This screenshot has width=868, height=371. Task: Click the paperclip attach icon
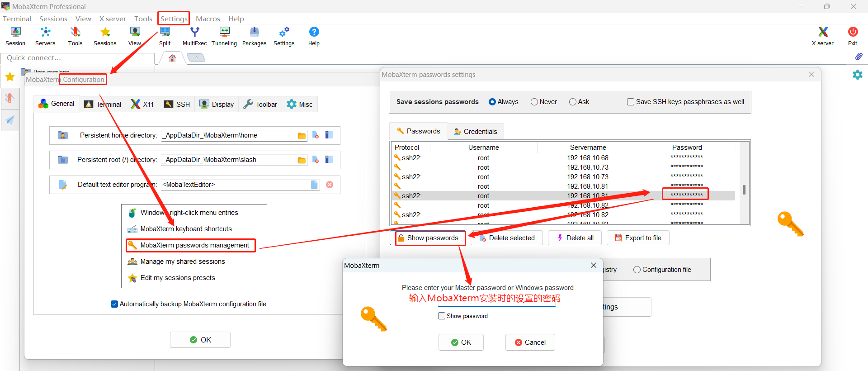[x=859, y=57]
